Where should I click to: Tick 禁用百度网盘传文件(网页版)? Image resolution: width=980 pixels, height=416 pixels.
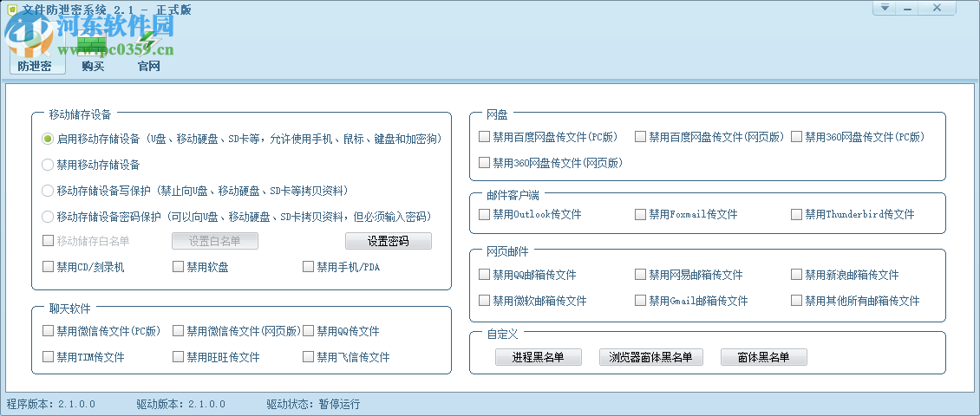point(641,137)
